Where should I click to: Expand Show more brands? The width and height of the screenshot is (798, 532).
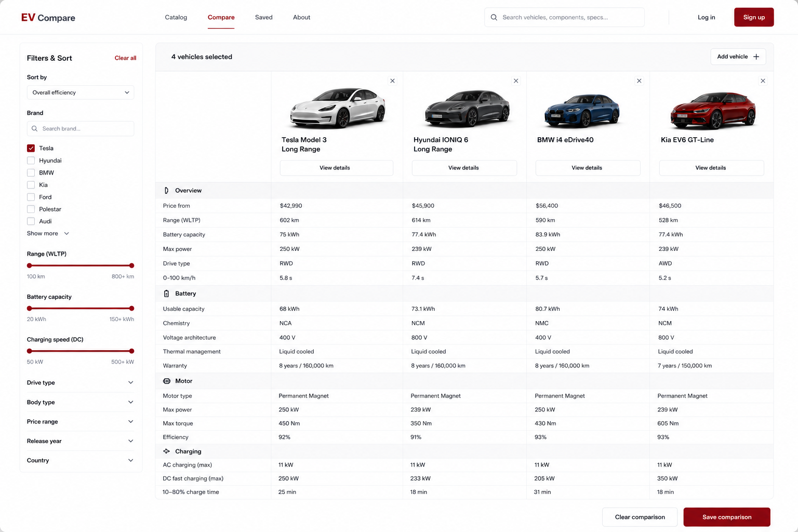pos(48,234)
